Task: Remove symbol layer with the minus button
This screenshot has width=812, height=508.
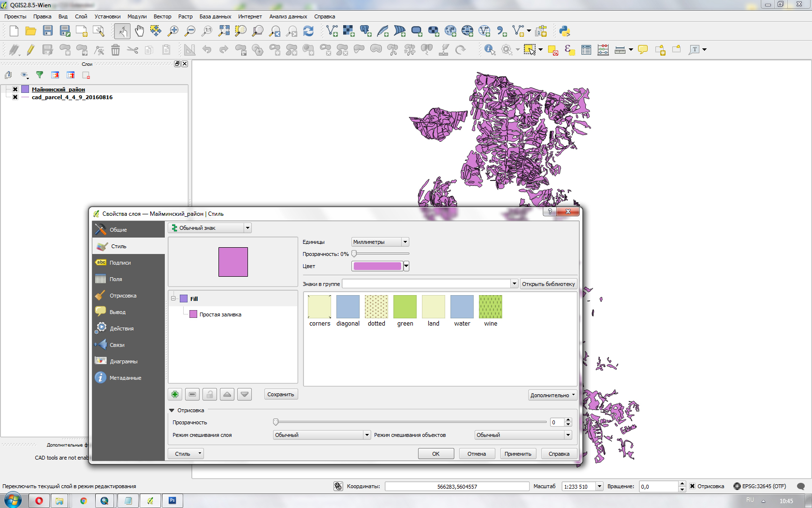Action: 192,394
